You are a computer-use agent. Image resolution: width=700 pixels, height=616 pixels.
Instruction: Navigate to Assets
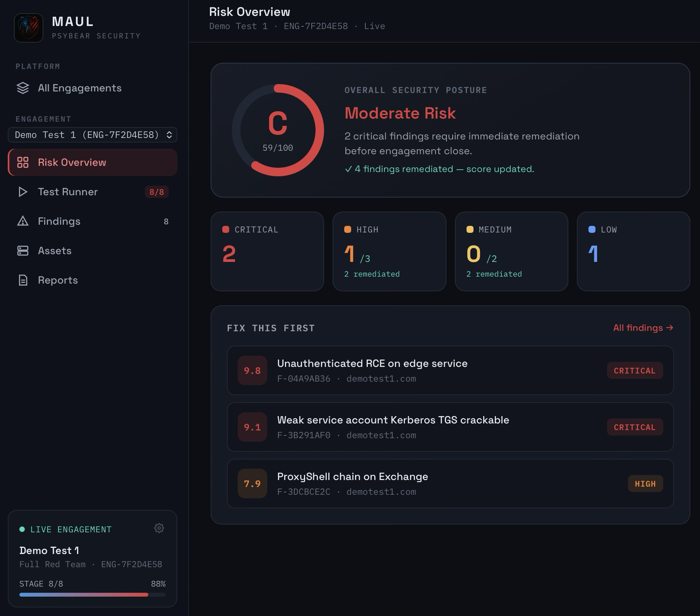(93, 251)
